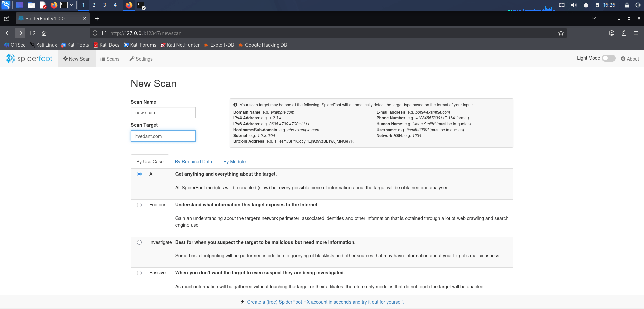
Task: Switch to the By Module tab
Action: pos(234,162)
